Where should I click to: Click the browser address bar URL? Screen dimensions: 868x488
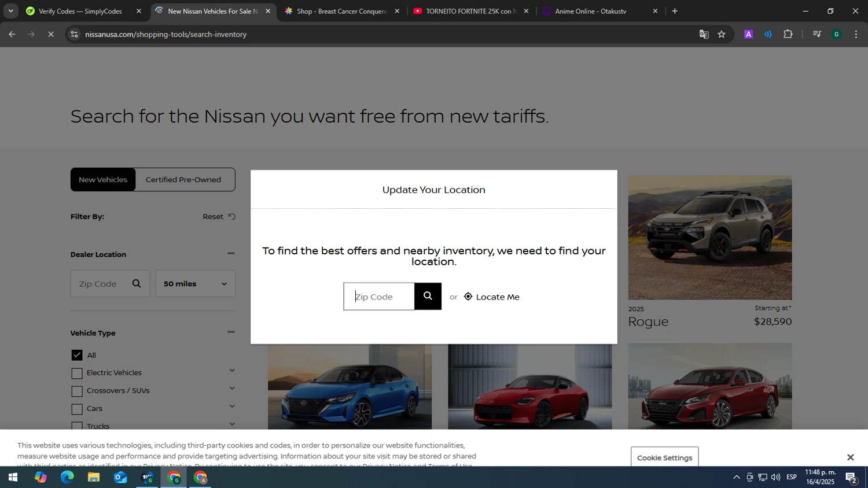click(x=166, y=34)
